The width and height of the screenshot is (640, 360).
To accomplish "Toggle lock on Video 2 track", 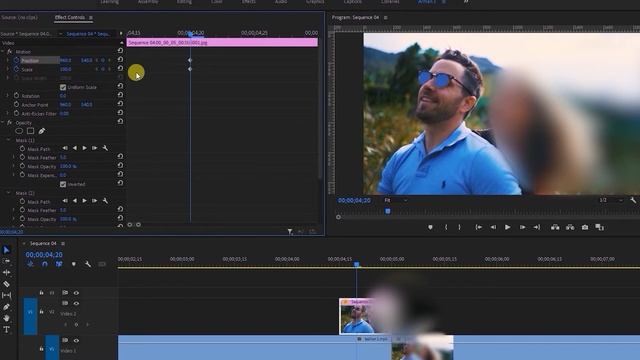I will pos(42,312).
